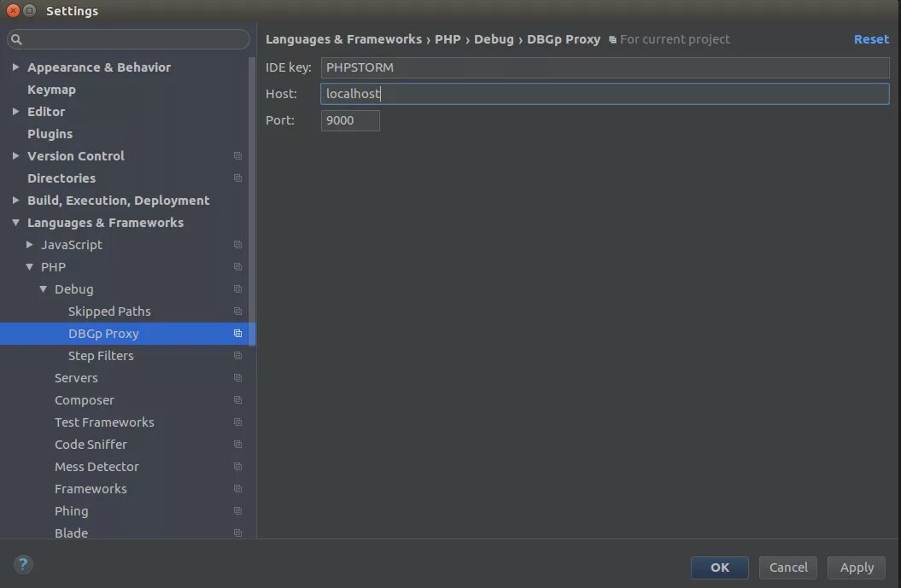901x588 pixels.
Task: Click project-level icon in the Debug row
Action: (237, 288)
